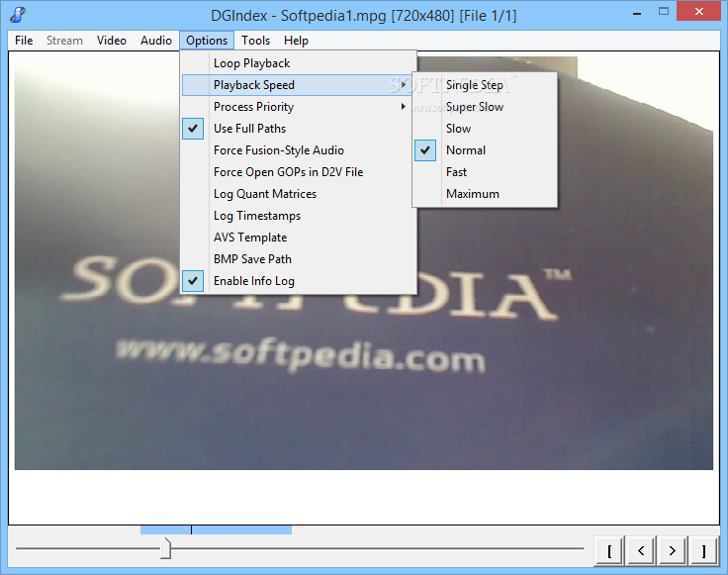Select Maximum playback speed
Image resolution: width=728 pixels, height=575 pixels.
pos(485,194)
